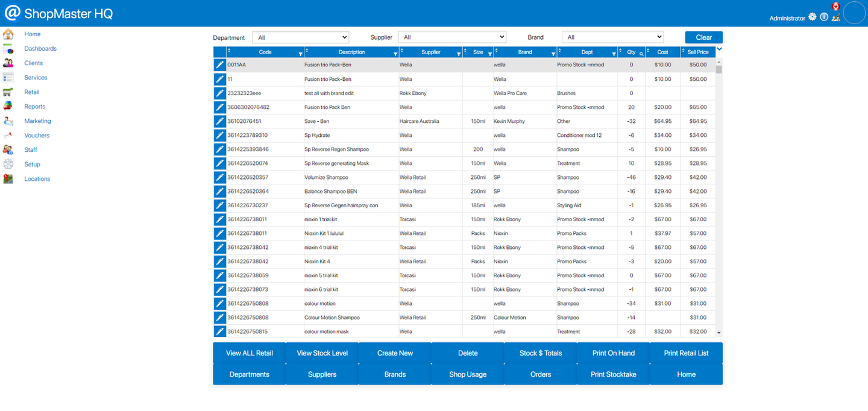
Task: Click the table scrollbar down arrow
Action: point(719,333)
